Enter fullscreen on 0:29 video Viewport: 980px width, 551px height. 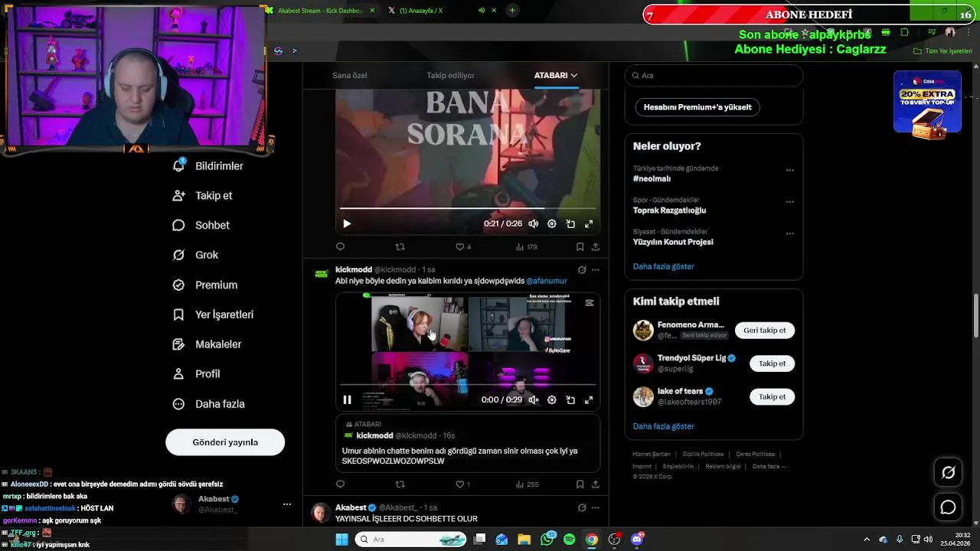pyautogui.click(x=589, y=399)
